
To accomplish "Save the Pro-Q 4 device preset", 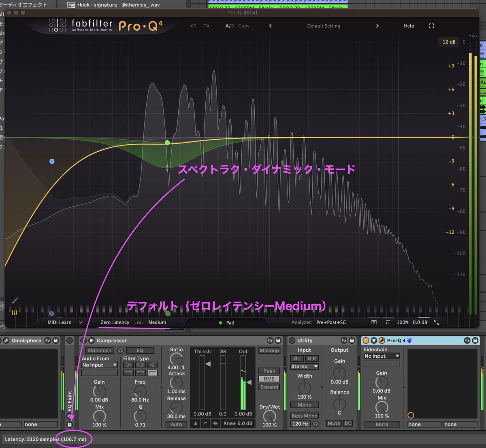I will pos(475,341).
